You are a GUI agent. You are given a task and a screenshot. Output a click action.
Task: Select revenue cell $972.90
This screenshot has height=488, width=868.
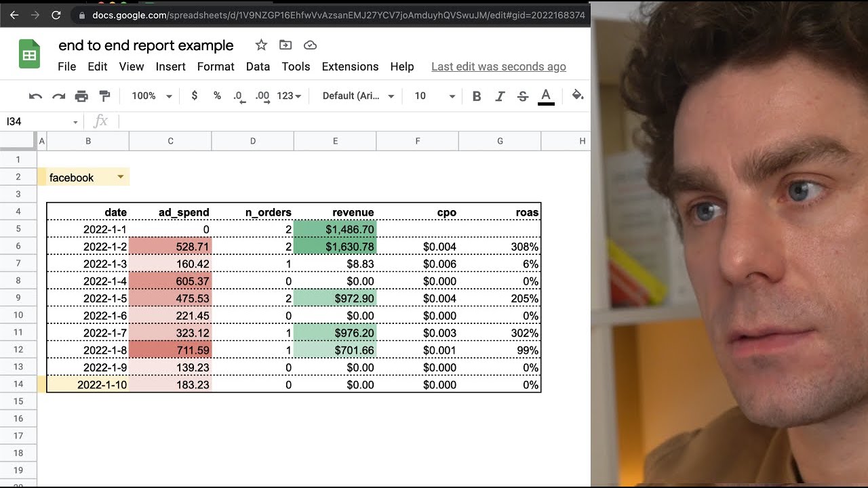[x=335, y=298]
